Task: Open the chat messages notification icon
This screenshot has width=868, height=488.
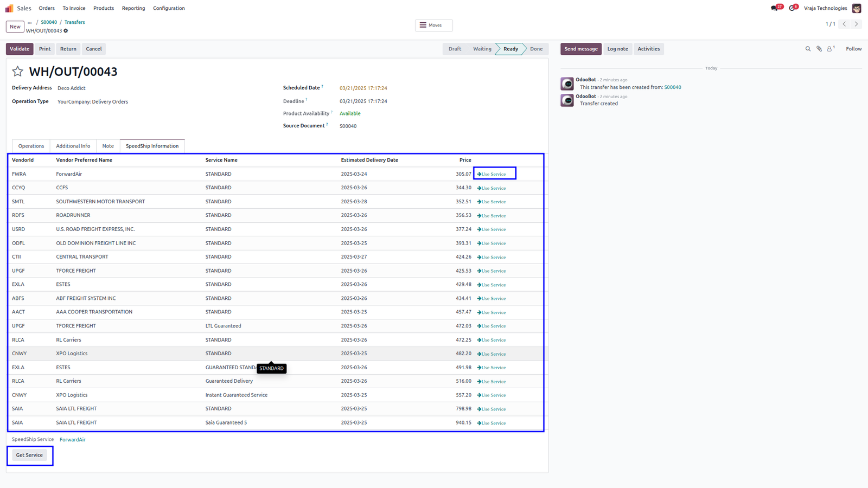Action: 774,8
